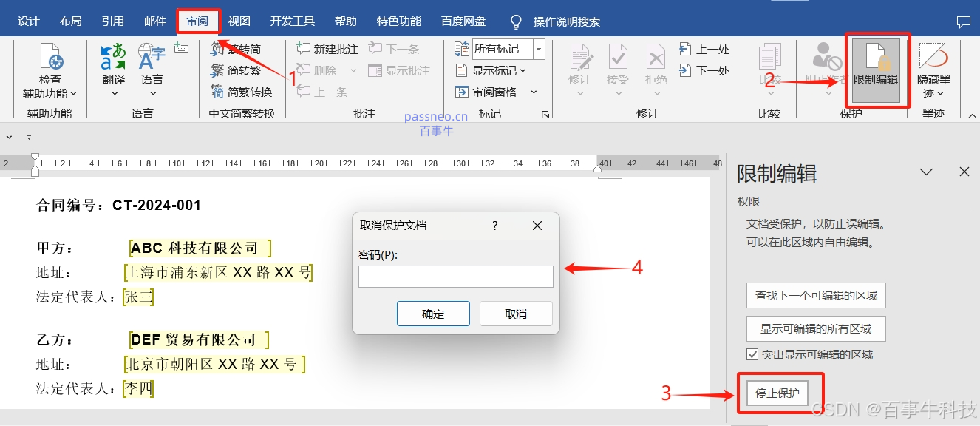This screenshot has height=426, width=980.
Task: Close the 限制编辑 side pane
Action: click(x=964, y=172)
